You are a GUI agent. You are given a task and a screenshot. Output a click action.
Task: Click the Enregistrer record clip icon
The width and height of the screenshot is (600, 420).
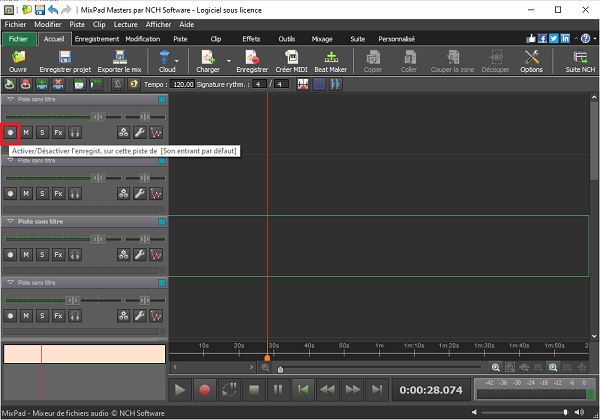coord(252,57)
